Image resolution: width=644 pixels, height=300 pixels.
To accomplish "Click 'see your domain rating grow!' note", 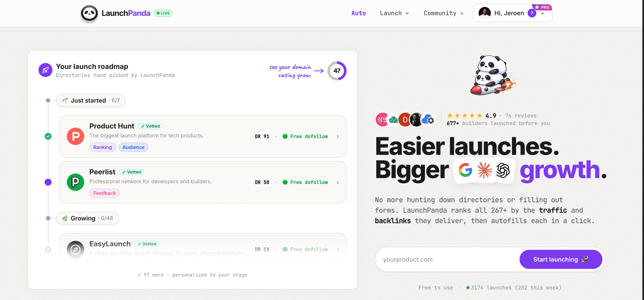I will click(290, 71).
